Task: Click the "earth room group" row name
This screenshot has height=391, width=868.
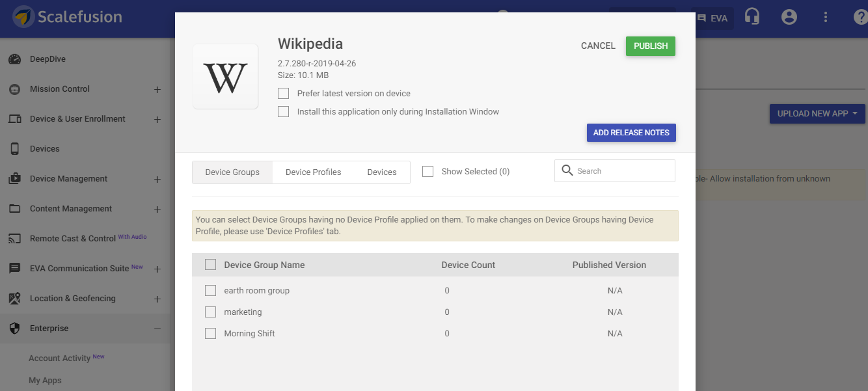Action: [x=256, y=291]
